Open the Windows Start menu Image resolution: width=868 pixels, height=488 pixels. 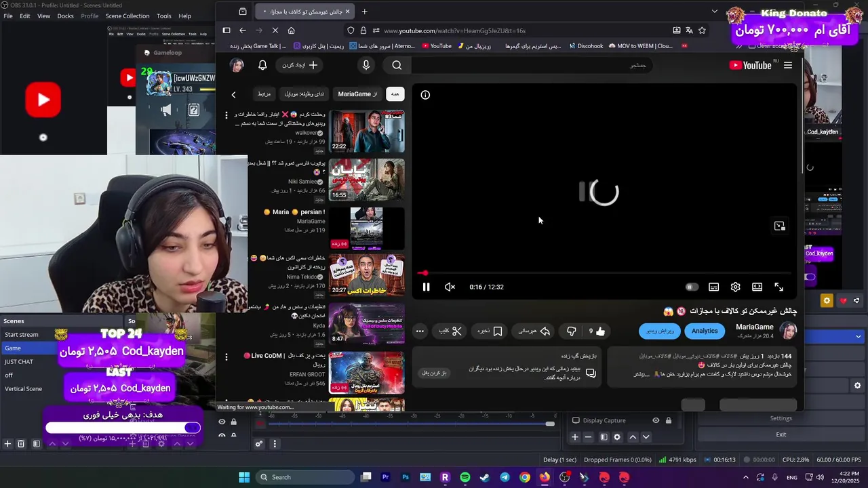244,477
